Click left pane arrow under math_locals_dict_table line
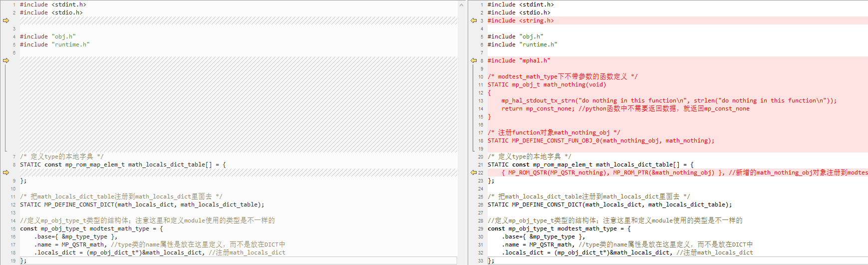This screenshot has width=868, height=265. [6, 172]
